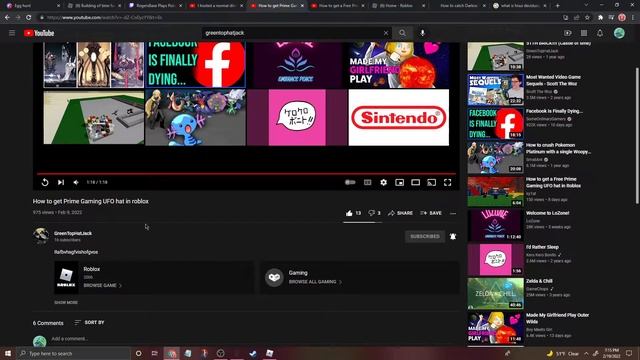Open the YouTube guide hamburger menu
Image resolution: width=640 pixels, height=360 pixels.
[12, 33]
